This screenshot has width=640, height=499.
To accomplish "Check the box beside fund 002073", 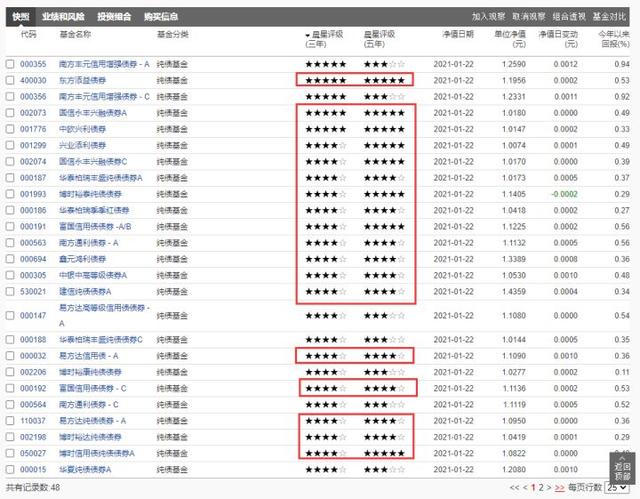I will coord(10,113).
